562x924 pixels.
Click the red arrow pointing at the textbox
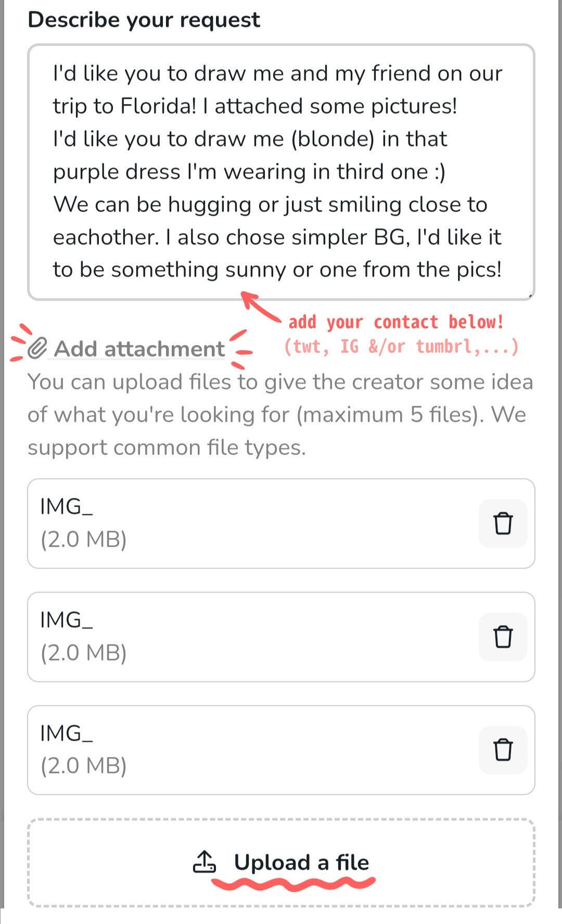pos(260,307)
